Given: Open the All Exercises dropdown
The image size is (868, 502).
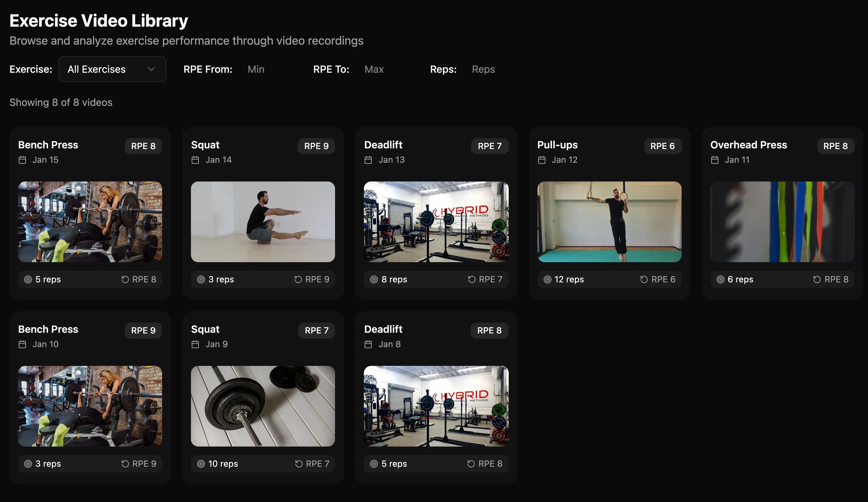Looking at the screenshot, I should (x=112, y=69).
